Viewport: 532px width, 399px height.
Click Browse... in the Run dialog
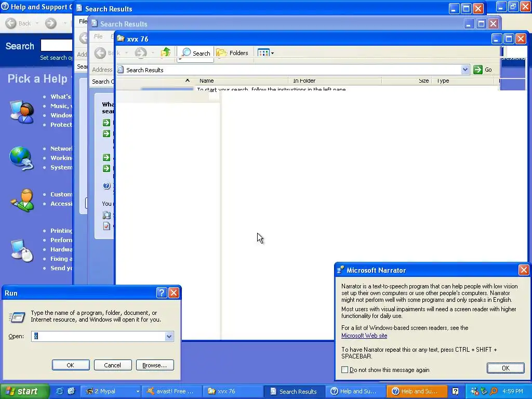[x=155, y=365]
